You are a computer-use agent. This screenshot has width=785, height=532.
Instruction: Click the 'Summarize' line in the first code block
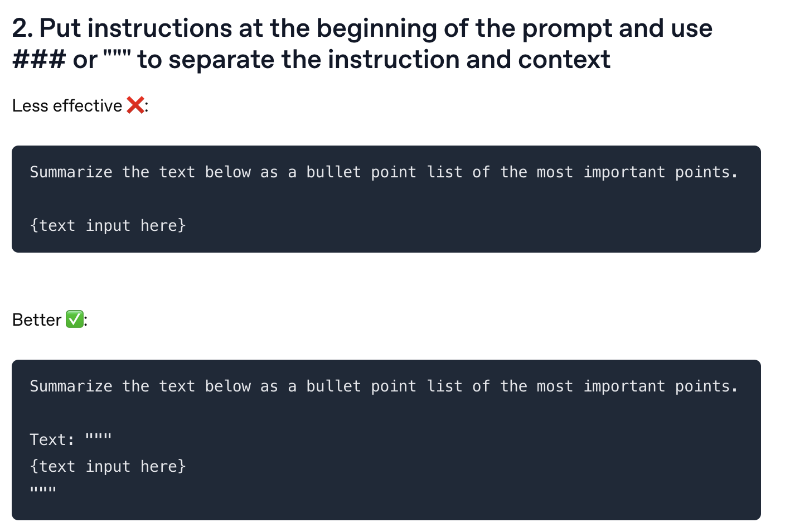(x=384, y=172)
